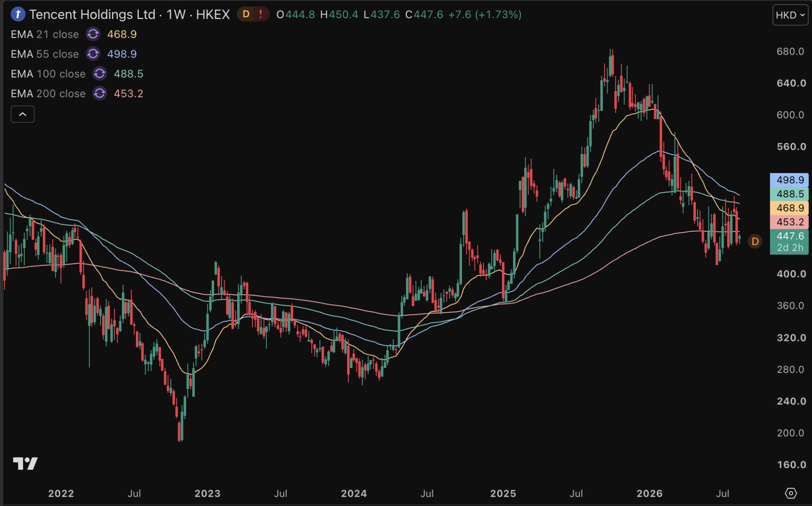Click the 320.0 price scale label
812x506 pixels.
pos(791,338)
